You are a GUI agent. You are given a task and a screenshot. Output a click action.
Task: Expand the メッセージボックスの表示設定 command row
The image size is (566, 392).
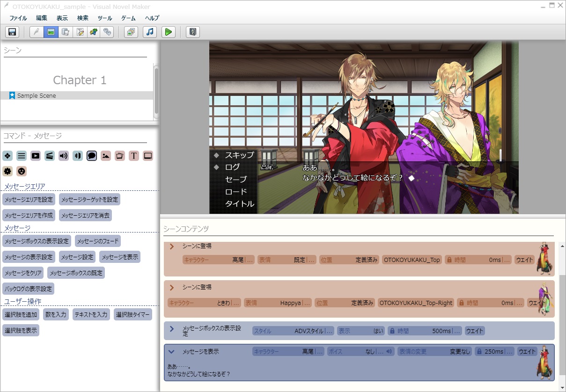pyautogui.click(x=172, y=329)
